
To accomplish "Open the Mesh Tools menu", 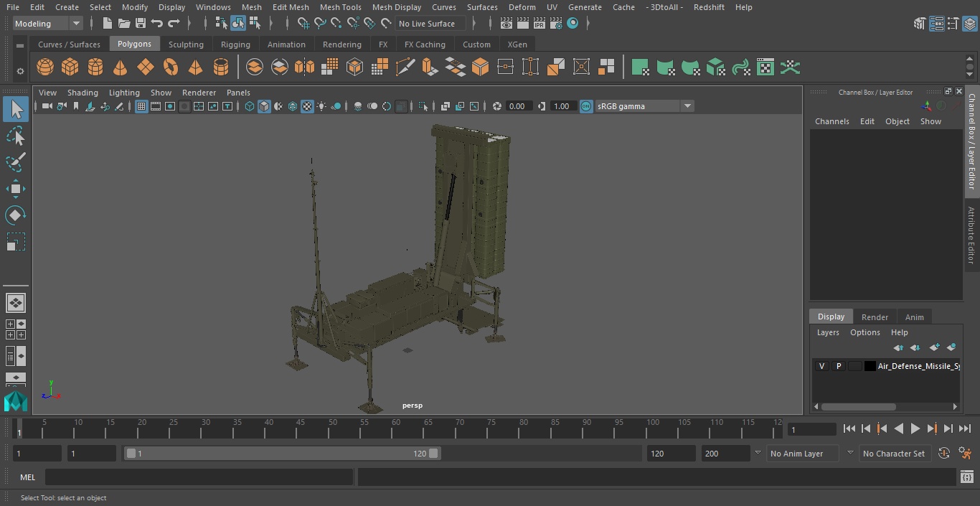I will click(340, 7).
